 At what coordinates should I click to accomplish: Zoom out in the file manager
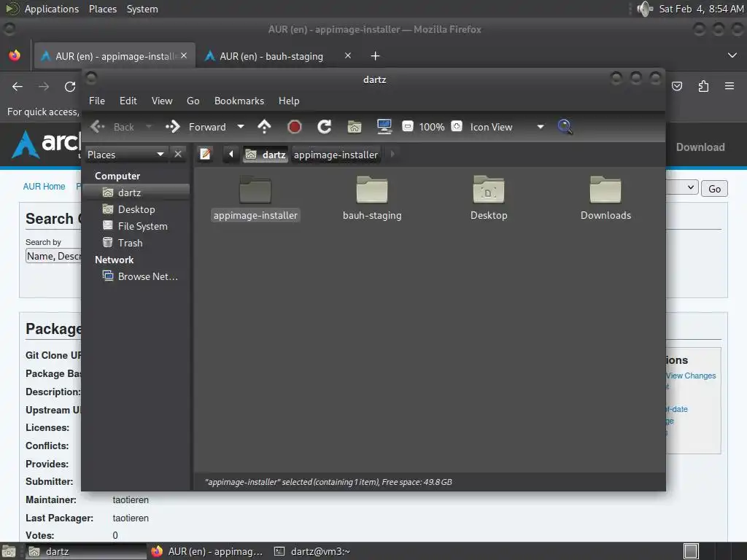pos(408,127)
